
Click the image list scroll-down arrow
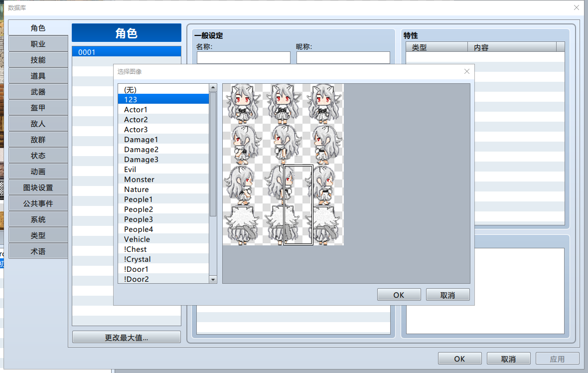coord(213,279)
